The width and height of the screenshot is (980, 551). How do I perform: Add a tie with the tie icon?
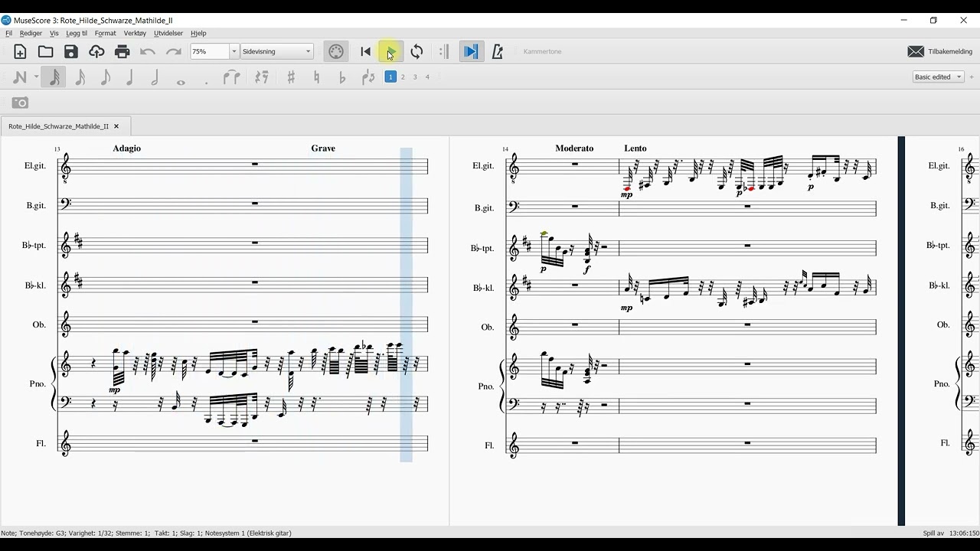(x=232, y=77)
